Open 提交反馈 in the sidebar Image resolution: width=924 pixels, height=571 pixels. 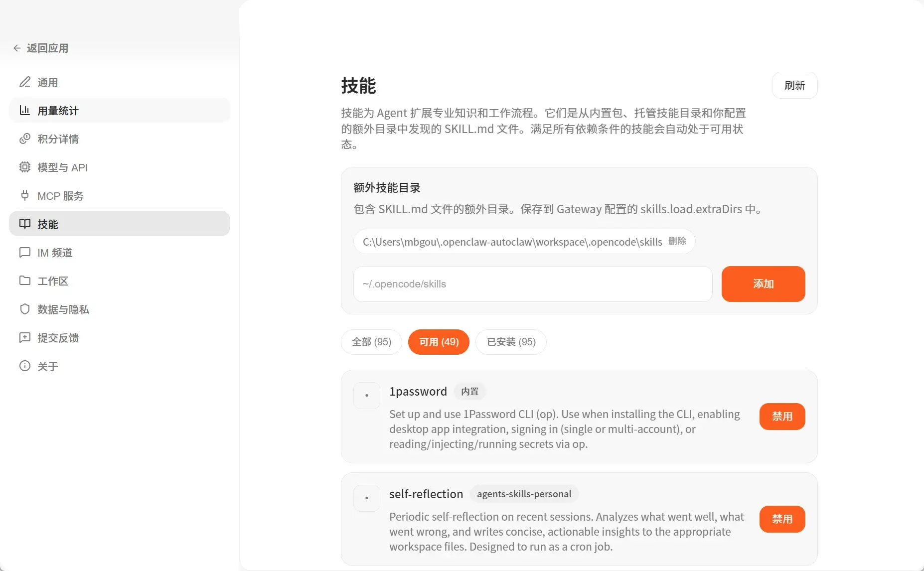(x=58, y=338)
